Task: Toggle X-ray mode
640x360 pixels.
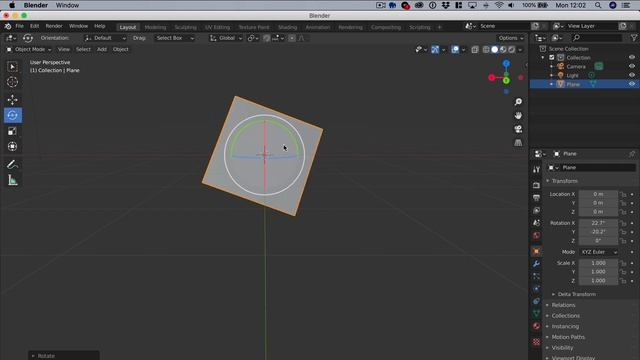Action: 475,50
